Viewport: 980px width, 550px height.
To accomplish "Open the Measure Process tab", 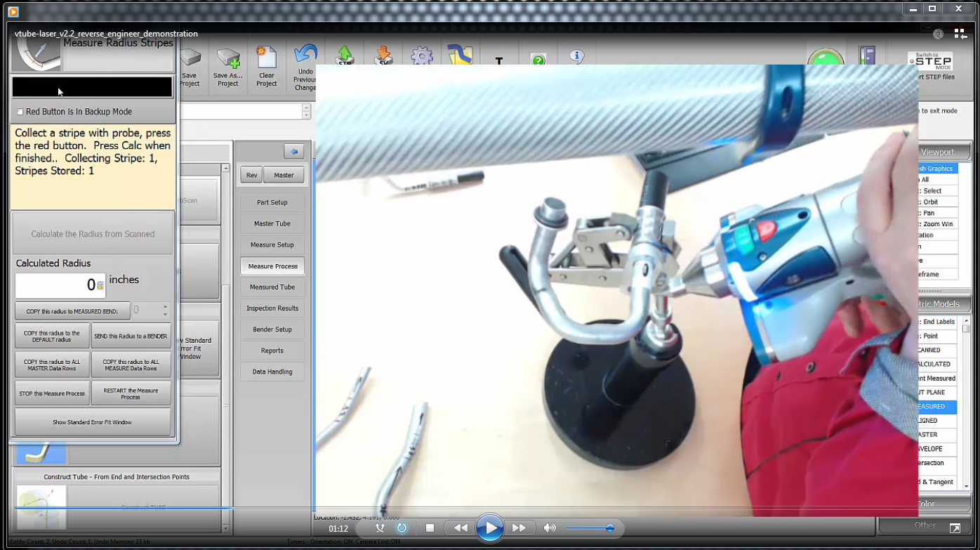I will (x=272, y=266).
